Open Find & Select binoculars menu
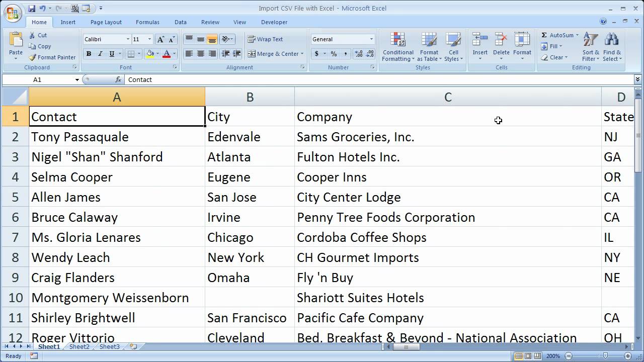The image size is (644, 362). [x=612, y=47]
